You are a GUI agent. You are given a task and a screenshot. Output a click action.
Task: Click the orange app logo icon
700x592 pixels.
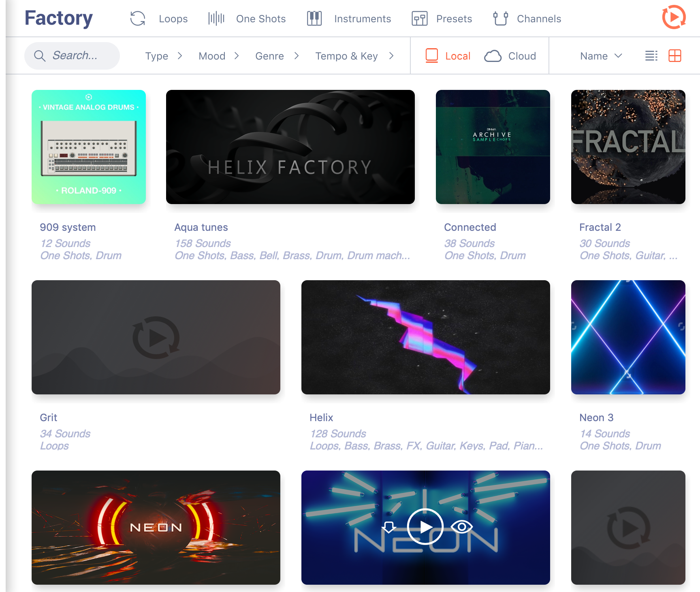[x=674, y=17]
